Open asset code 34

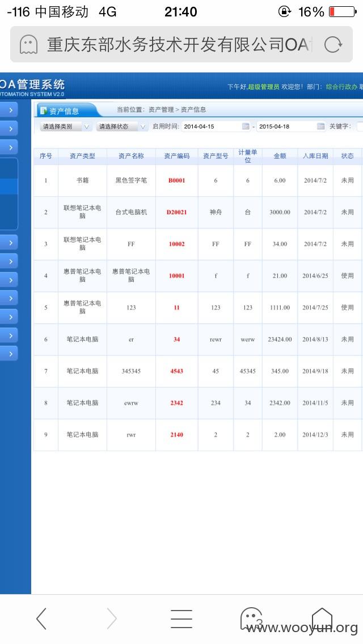pos(177,339)
